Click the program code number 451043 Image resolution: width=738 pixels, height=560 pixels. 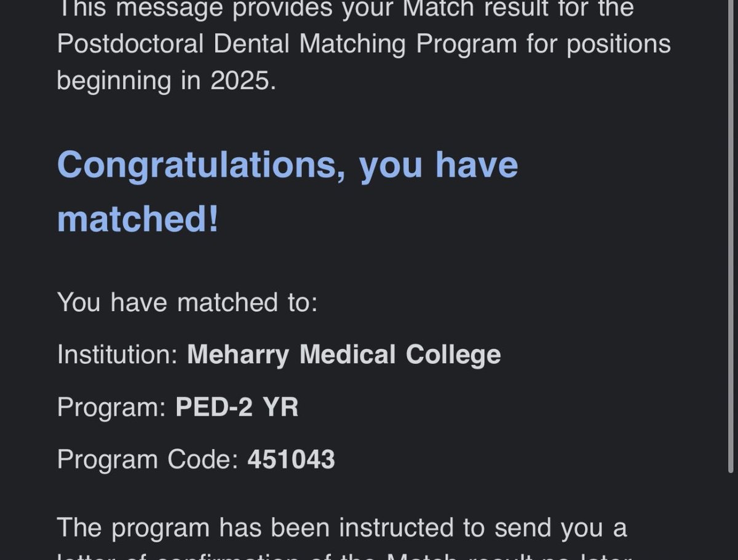tap(292, 460)
